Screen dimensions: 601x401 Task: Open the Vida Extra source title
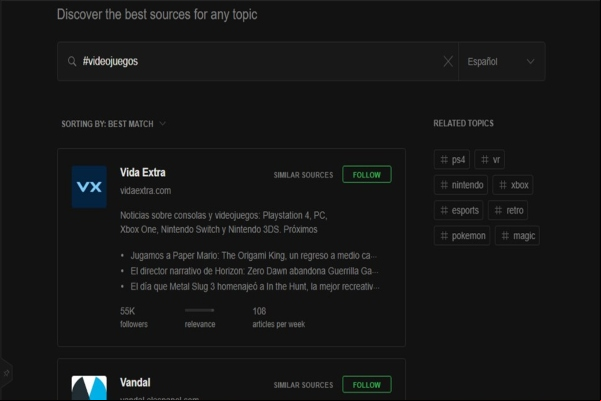(143, 173)
